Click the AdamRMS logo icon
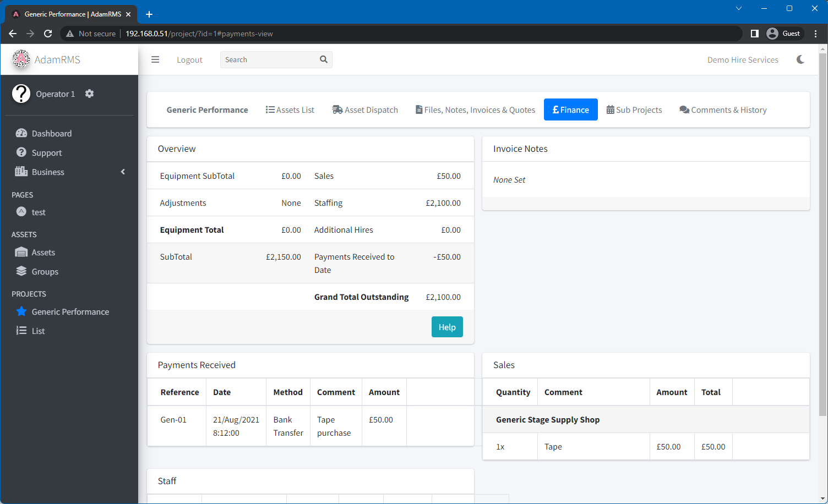828x504 pixels. click(21, 59)
